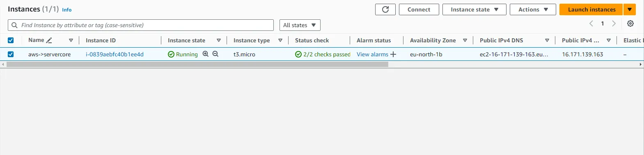
Task: Click the Connect button
Action: (x=419, y=9)
